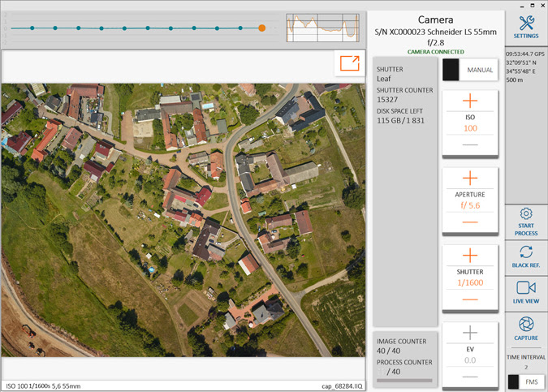548x392 pixels.
Task: Raise EV compensation with plus
Action: (469, 333)
